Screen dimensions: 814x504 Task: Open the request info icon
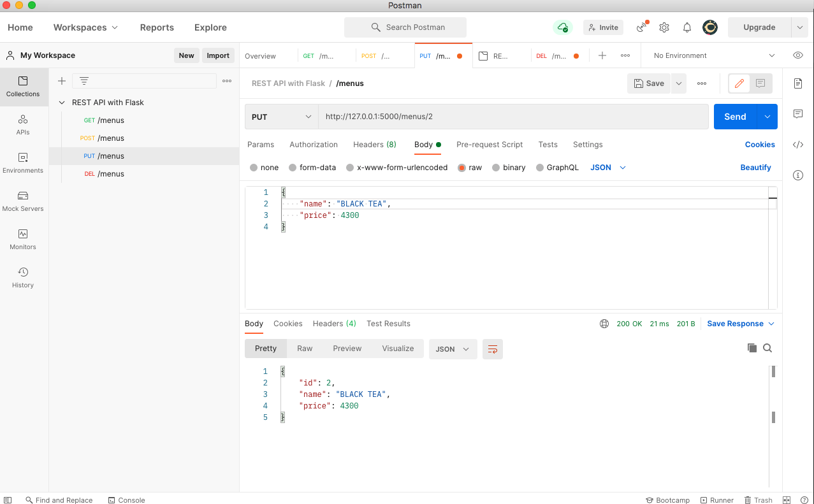798,175
